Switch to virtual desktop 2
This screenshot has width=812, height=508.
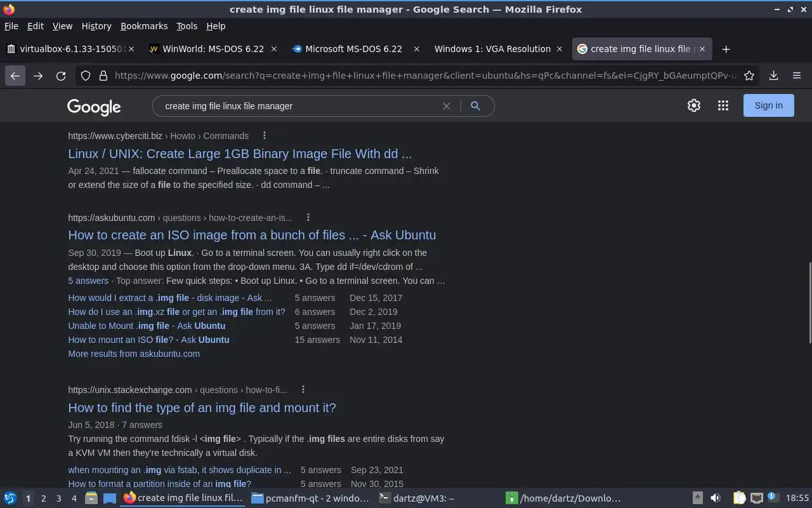43,498
